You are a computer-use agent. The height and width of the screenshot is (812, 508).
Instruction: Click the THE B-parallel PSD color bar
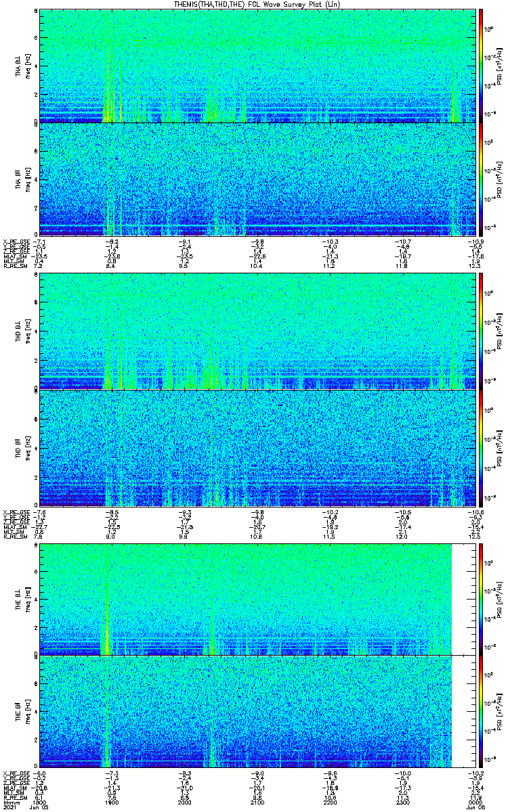coord(481,712)
